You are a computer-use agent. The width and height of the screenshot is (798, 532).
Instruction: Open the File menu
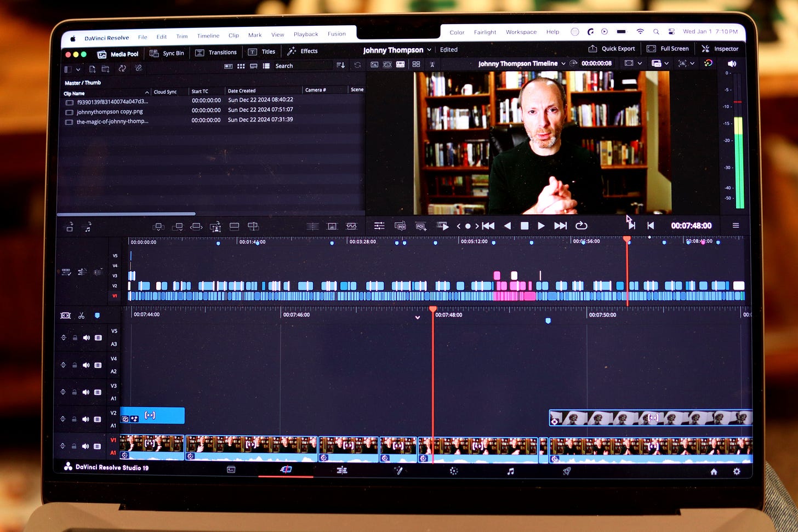tap(142, 37)
